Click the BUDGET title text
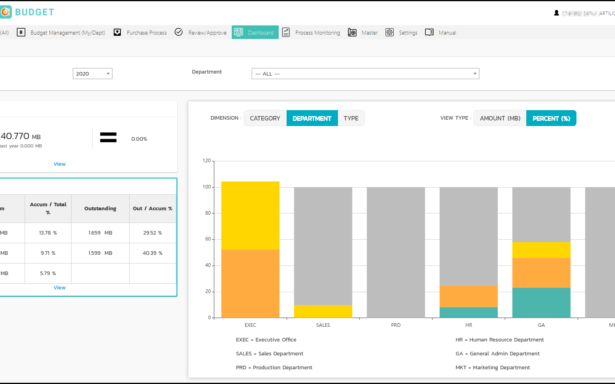 [35, 12]
